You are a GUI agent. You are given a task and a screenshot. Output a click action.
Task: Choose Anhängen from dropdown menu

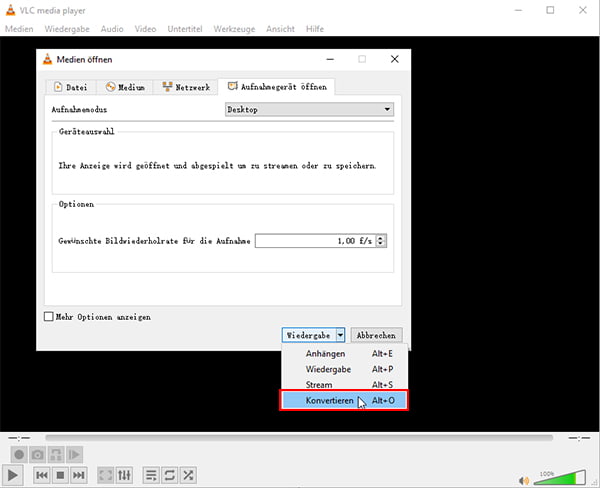(344, 354)
